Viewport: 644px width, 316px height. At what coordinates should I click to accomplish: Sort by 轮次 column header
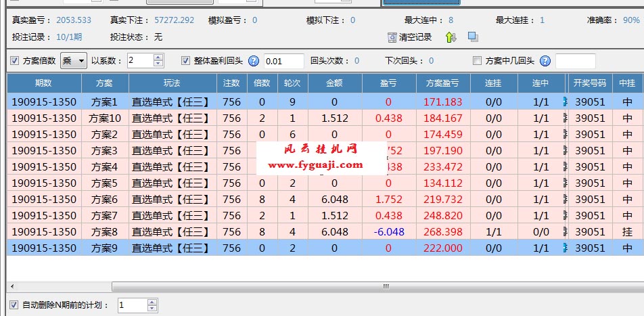[x=292, y=83]
